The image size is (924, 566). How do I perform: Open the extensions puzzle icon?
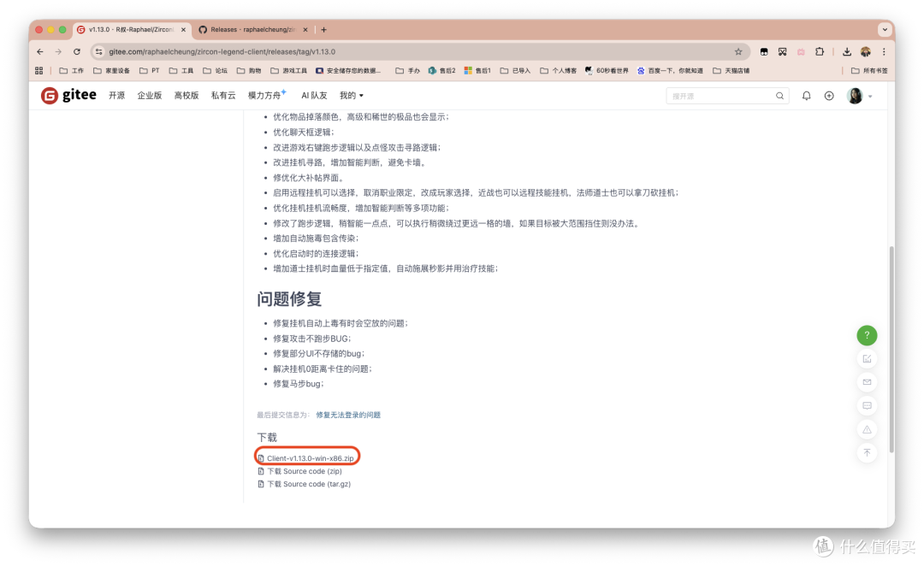pyautogui.click(x=820, y=52)
